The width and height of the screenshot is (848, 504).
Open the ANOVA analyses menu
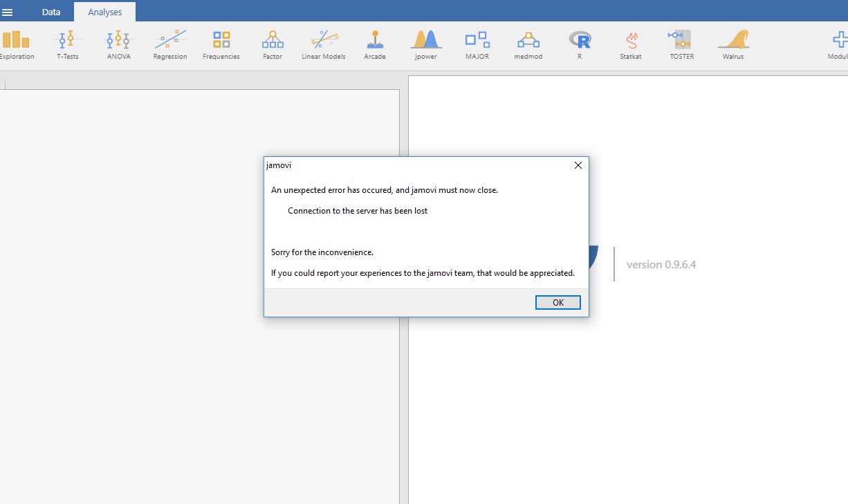(118, 45)
